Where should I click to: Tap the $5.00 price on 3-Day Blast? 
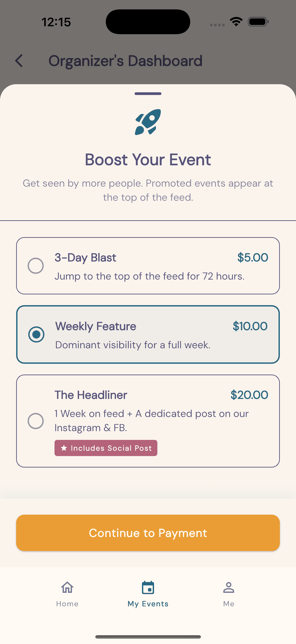[252, 258]
